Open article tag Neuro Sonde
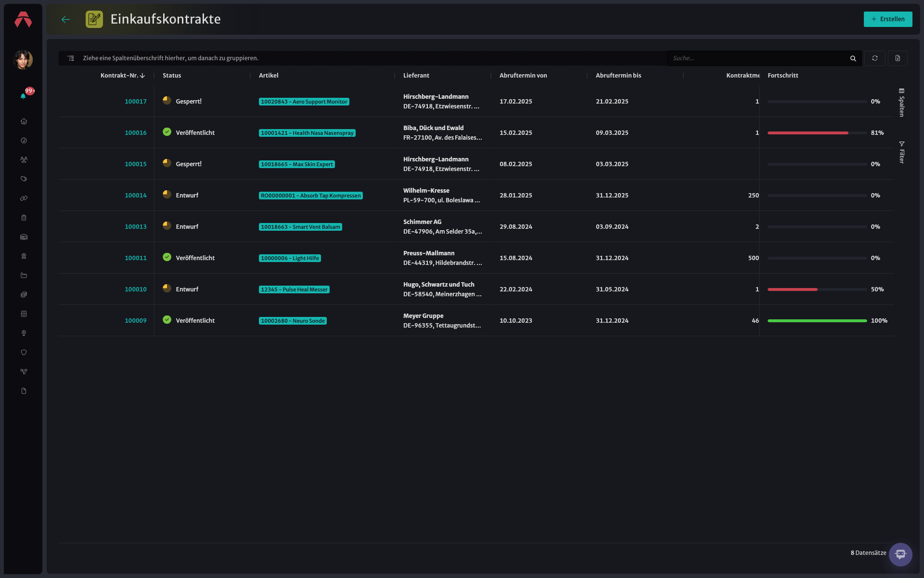Viewport: 924px width, 578px height. coord(293,321)
